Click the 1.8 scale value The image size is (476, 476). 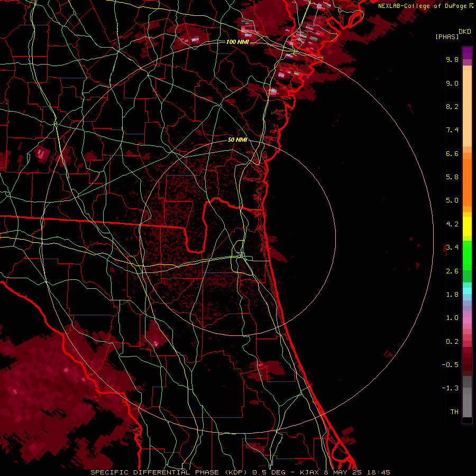click(x=452, y=295)
